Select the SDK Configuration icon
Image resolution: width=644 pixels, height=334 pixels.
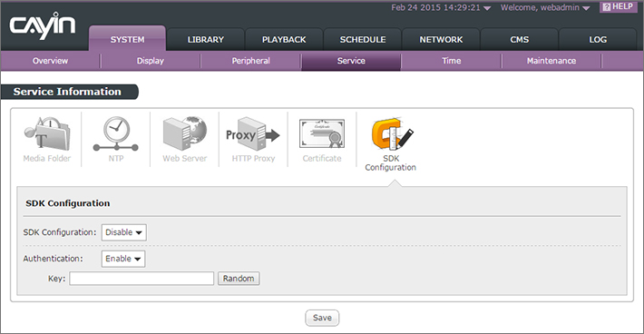pos(392,134)
